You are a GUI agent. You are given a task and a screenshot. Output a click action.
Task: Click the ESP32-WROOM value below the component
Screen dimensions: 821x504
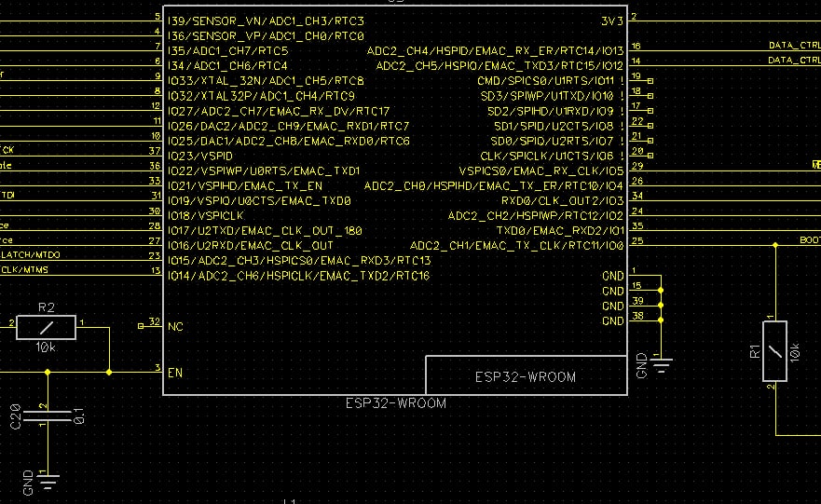[x=396, y=403]
